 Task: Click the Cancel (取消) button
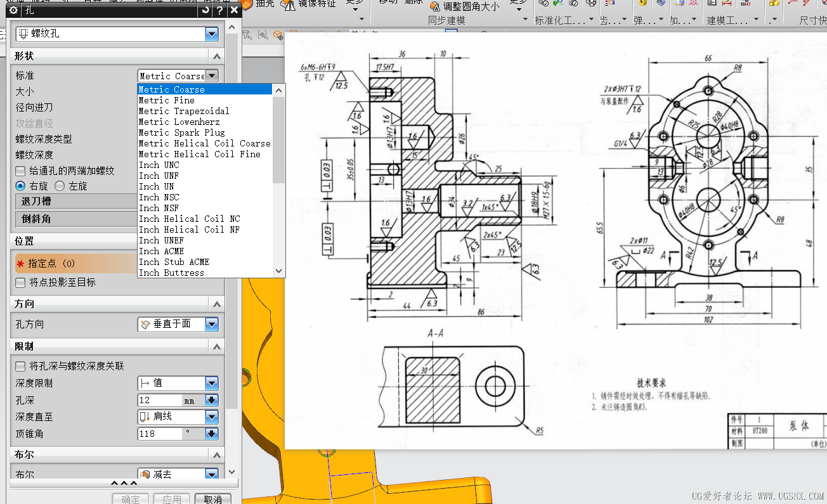coord(212,500)
